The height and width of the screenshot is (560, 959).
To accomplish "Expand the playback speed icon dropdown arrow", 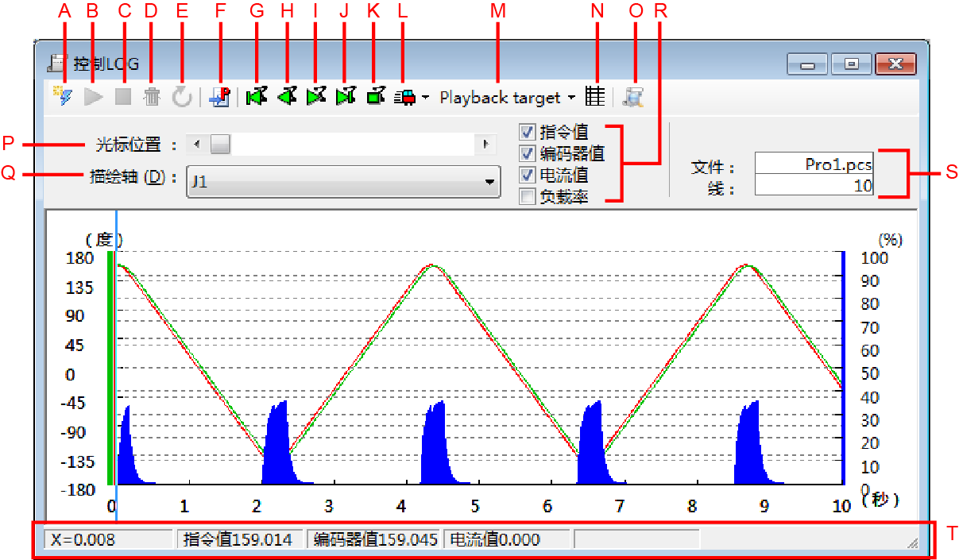I will (426, 98).
